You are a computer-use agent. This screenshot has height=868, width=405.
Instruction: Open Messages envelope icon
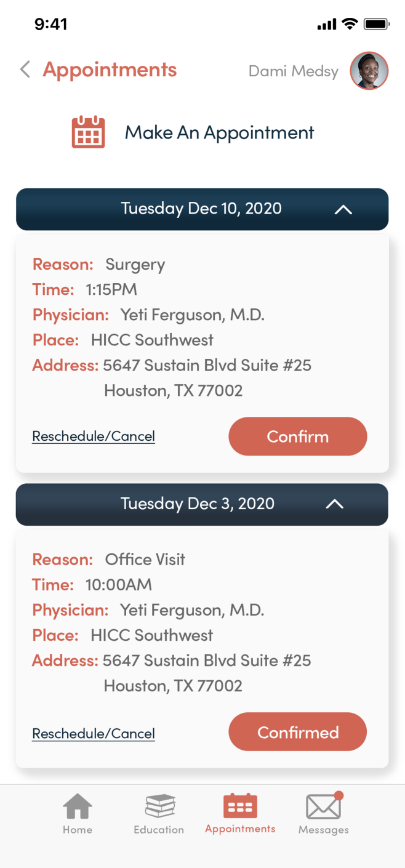[x=324, y=806]
